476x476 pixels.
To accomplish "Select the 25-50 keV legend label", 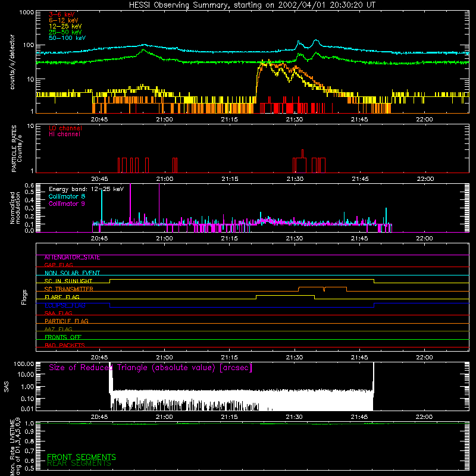I will click(65, 32).
